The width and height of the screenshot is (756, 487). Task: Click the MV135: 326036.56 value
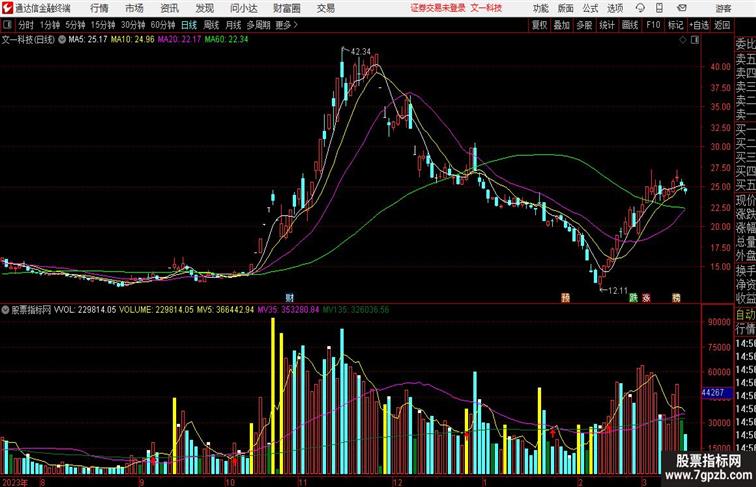(x=356, y=310)
